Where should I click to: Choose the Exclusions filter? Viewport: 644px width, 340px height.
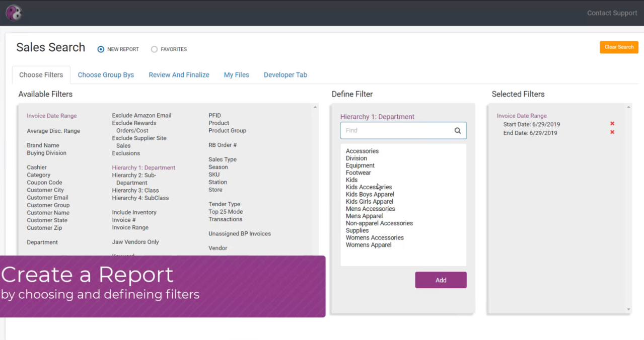click(x=126, y=153)
